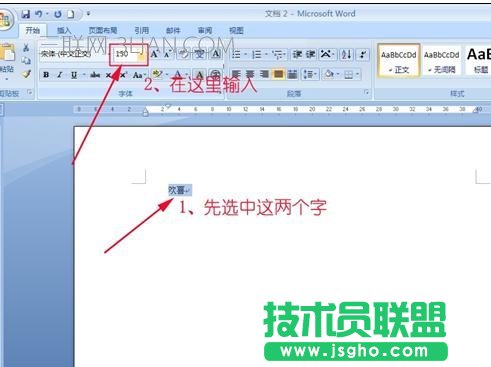Switch to the 引用 tab
491x367 pixels.
coord(142,30)
